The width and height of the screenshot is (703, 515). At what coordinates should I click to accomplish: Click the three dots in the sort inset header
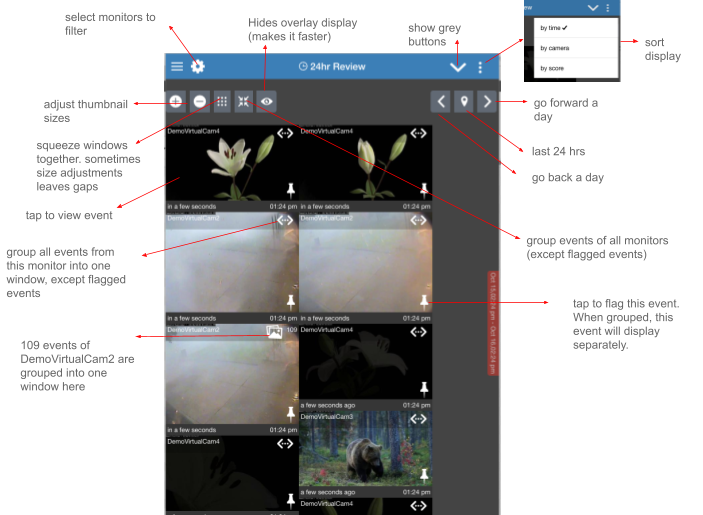(608, 8)
